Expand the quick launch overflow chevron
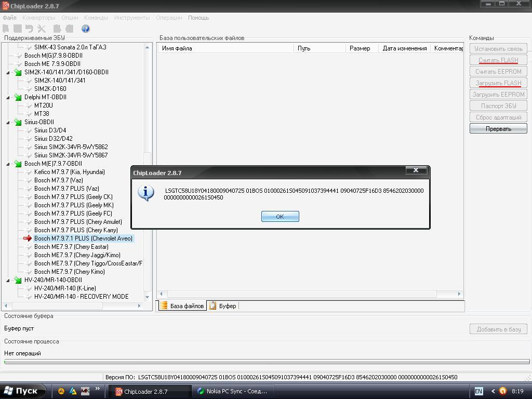 pyautogui.click(x=98, y=389)
